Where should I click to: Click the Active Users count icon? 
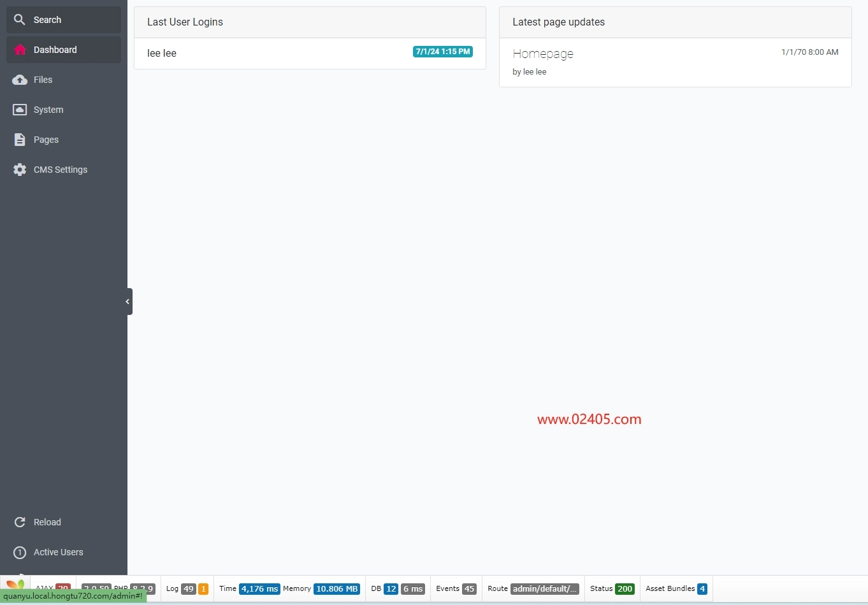20,552
